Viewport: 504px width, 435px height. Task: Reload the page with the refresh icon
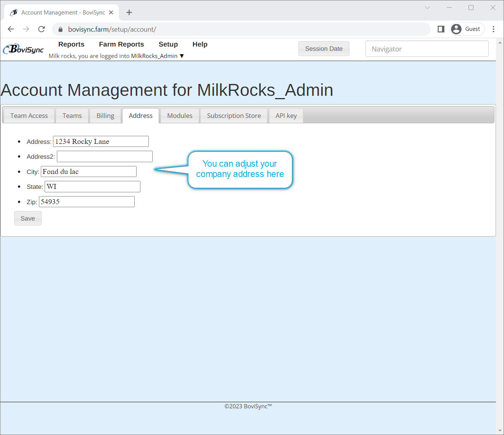(x=42, y=29)
